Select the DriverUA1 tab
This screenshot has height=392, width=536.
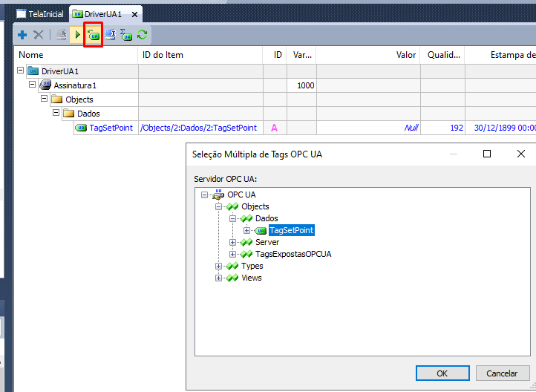pyautogui.click(x=102, y=14)
